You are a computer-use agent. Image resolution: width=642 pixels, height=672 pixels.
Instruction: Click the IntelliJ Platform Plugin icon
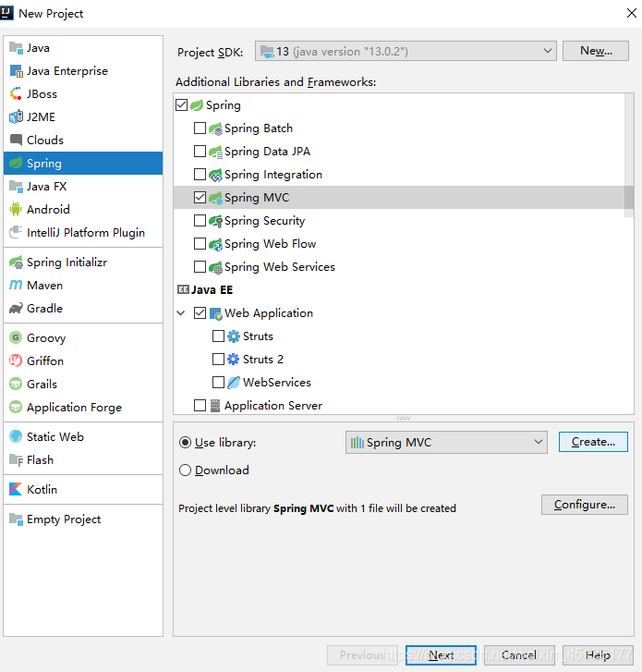point(16,232)
